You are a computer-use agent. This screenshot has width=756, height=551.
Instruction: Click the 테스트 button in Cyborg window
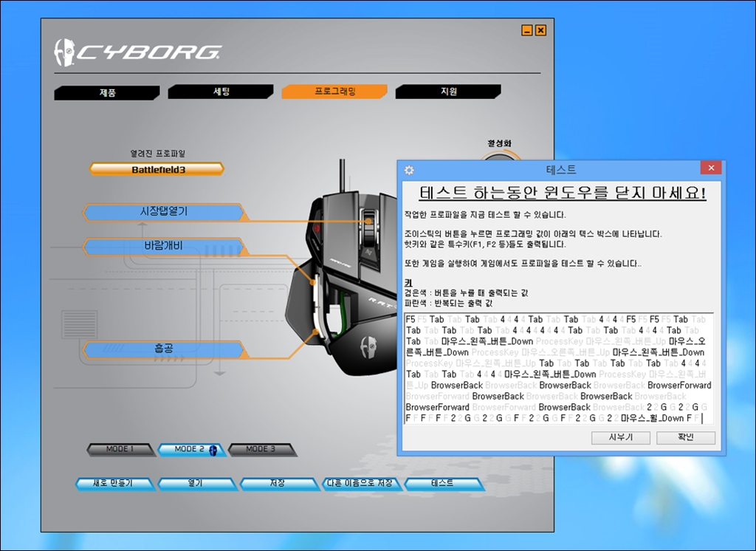(444, 484)
